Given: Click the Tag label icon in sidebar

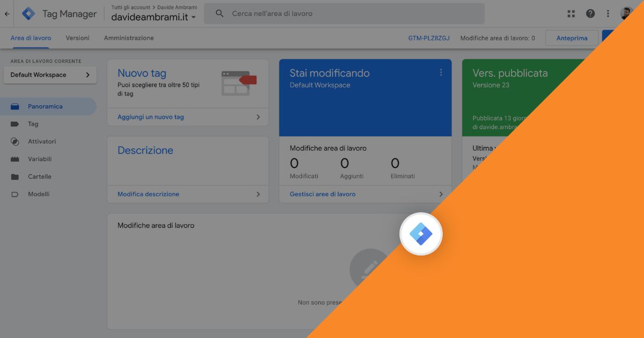Looking at the screenshot, I should coord(15,124).
